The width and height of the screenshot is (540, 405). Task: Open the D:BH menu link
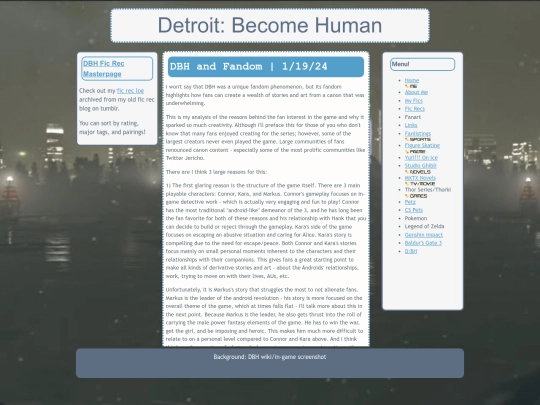click(411, 251)
